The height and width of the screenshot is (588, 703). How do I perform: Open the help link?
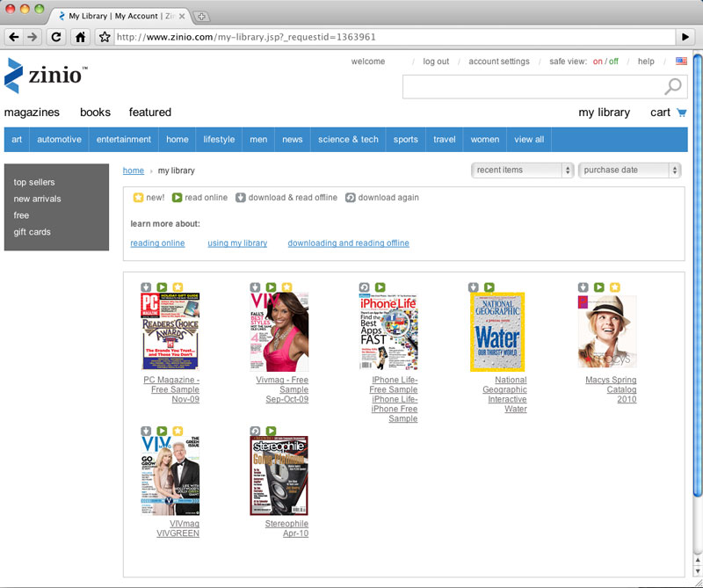point(646,62)
